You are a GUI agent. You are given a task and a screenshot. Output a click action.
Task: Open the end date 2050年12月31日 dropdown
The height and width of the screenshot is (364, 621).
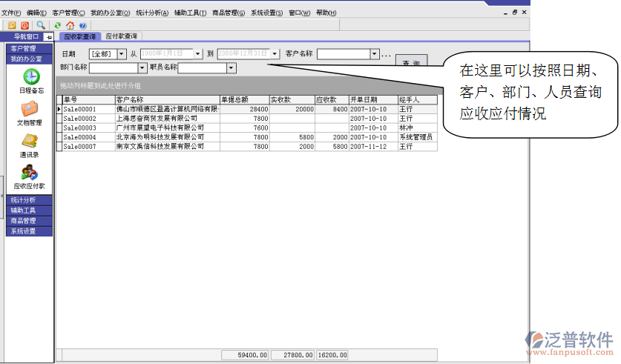pyautogui.click(x=275, y=54)
